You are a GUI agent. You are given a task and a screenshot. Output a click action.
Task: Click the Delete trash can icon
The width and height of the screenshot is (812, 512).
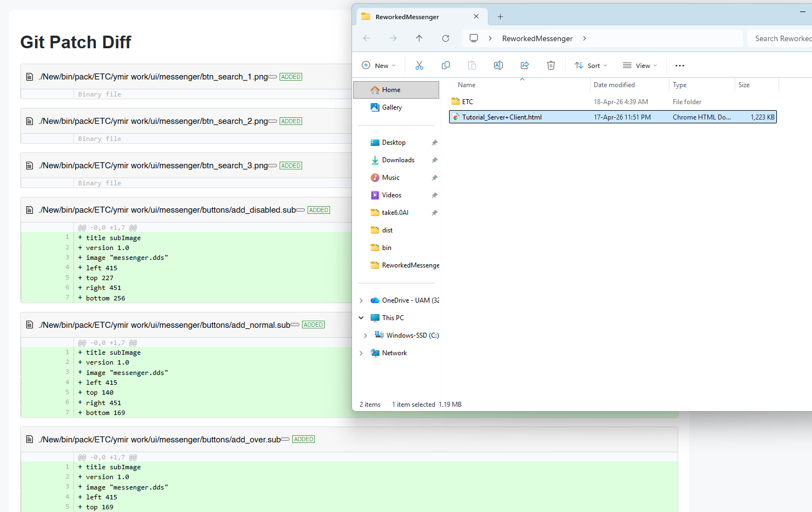[551, 66]
